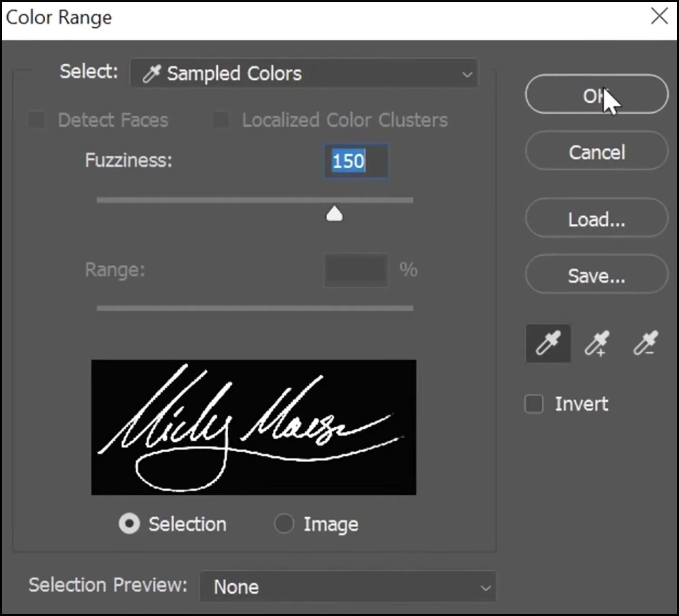The image size is (679, 616).
Task: Click Save to store current settings
Action: click(596, 275)
